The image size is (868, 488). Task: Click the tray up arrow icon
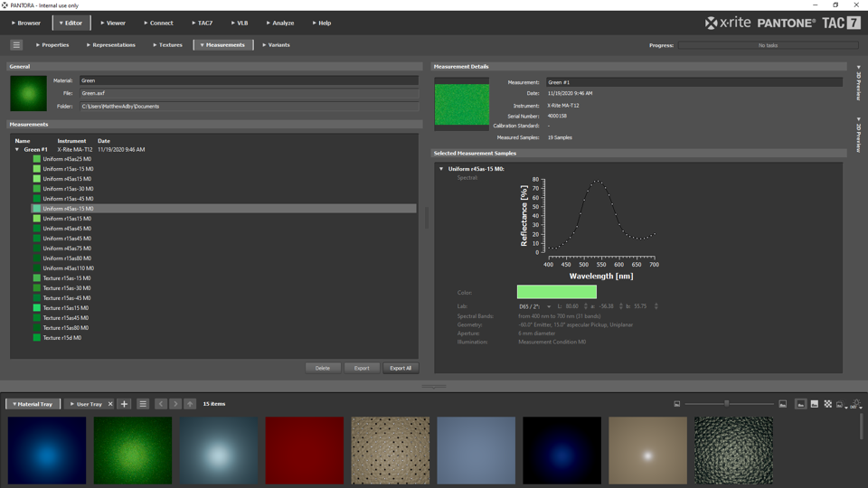(x=190, y=404)
